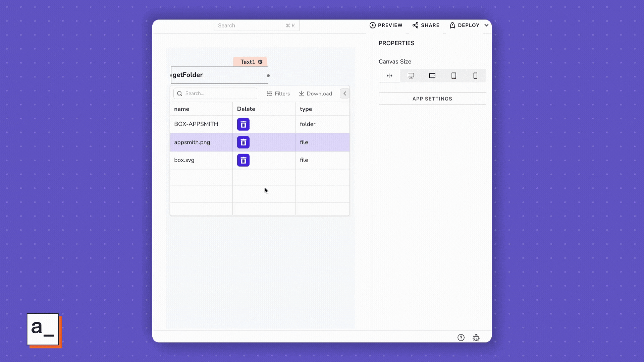The width and height of the screenshot is (644, 362).
Task: Select the box.svg cell
Action: pos(201,160)
